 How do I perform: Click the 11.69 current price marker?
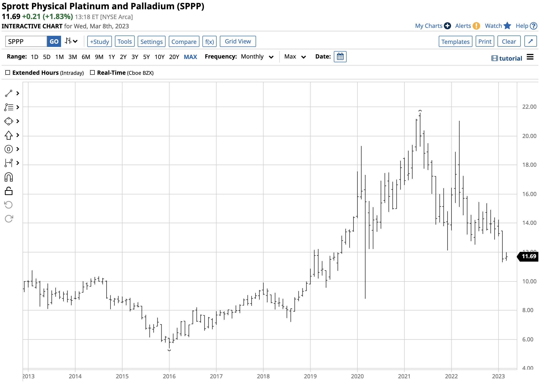(x=528, y=256)
